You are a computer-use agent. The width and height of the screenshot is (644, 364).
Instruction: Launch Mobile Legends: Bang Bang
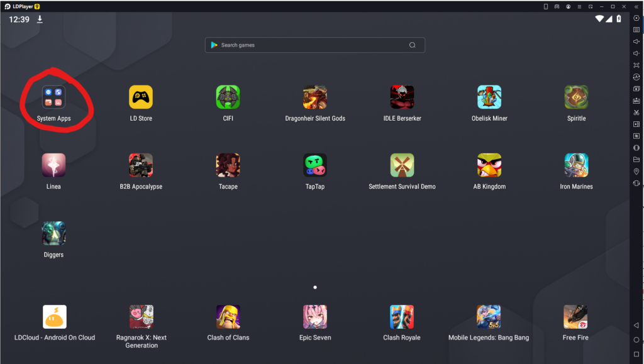pyautogui.click(x=488, y=317)
